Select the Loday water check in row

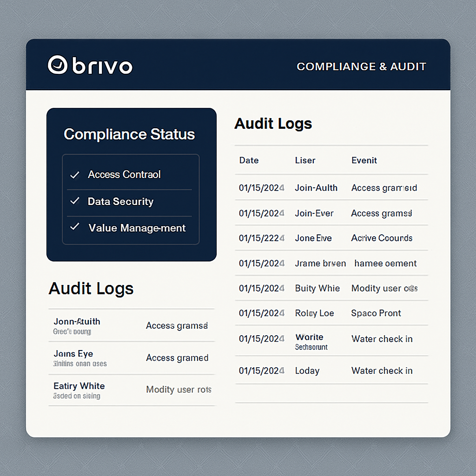pyautogui.click(x=331, y=370)
